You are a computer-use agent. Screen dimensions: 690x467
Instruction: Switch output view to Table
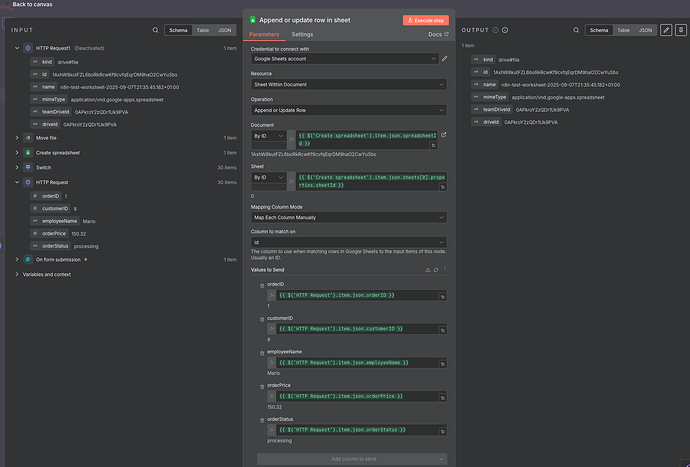(x=624, y=31)
